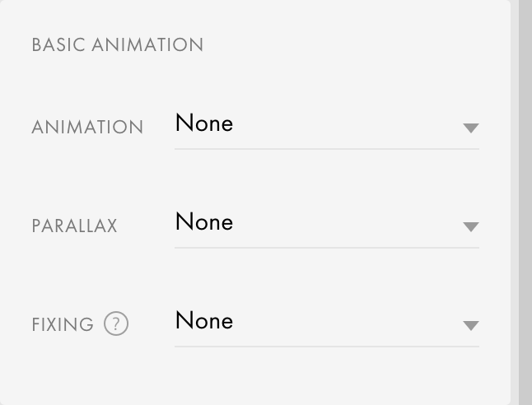Click the underline beneath the Parallax selector
This screenshot has height=405, width=532.
[326, 248]
